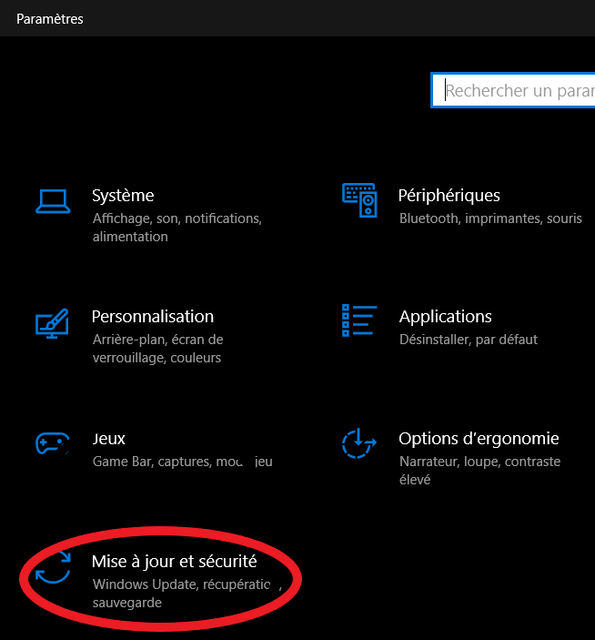This screenshot has height=640, width=595.
Task: Click the Personnalisation paintbrush monitor icon
Action: [x=52, y=323]
